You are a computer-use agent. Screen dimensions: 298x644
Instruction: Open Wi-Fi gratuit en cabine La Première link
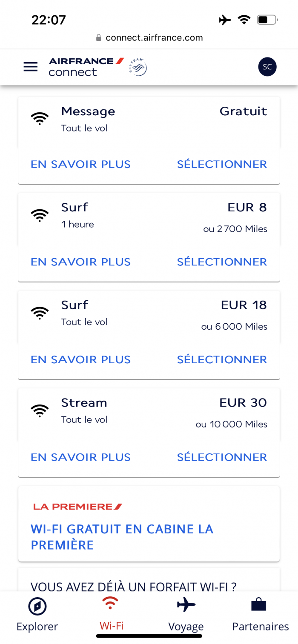tap(122, 537)
